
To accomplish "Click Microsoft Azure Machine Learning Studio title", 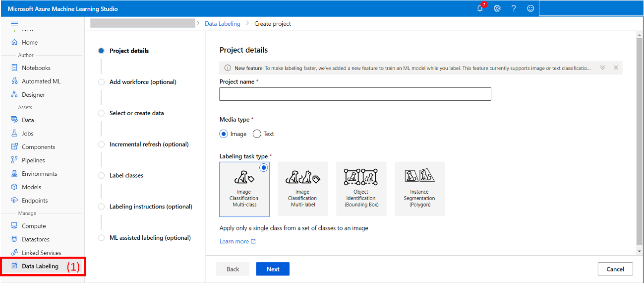I will tap(63, 9).
